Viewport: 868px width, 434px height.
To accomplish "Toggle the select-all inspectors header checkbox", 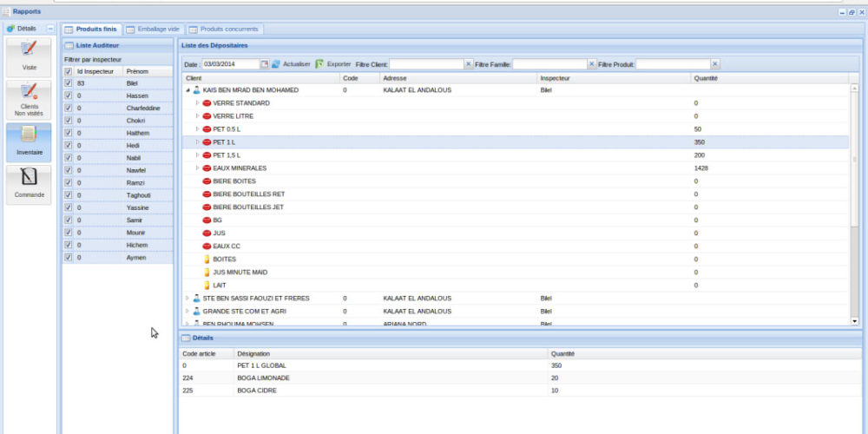I will point(69,71).
